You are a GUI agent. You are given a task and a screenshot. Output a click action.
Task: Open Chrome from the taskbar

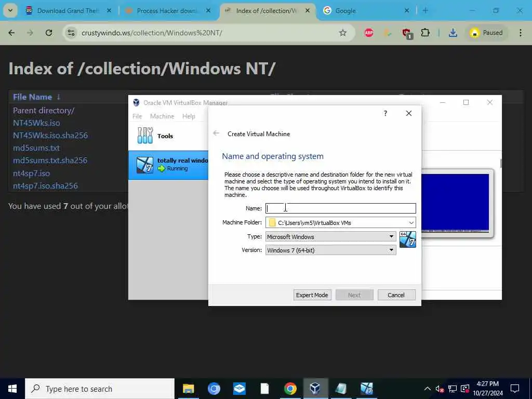click(290, 389)
